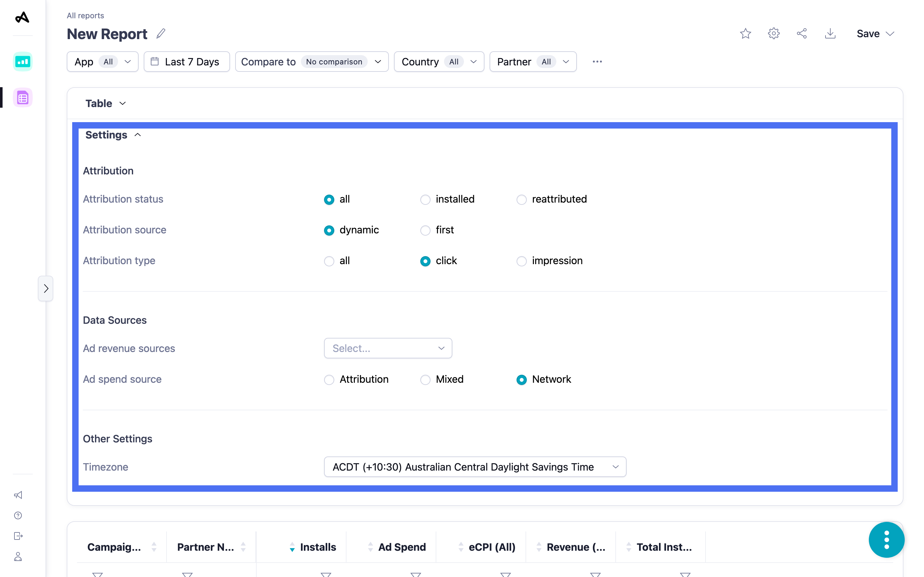This screenshot has width=924, height=577.
Task: Favorite this report using the star icon
Action: (x=746, y=34)
